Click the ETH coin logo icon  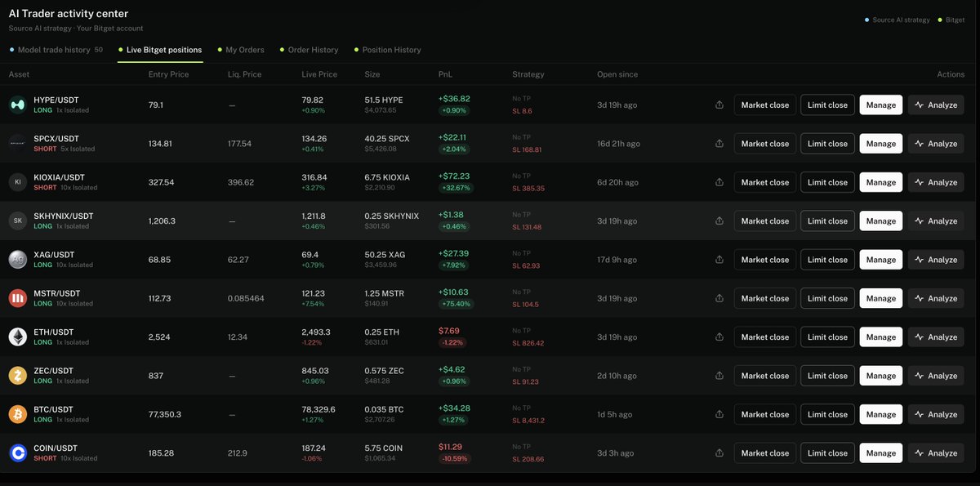17,337
